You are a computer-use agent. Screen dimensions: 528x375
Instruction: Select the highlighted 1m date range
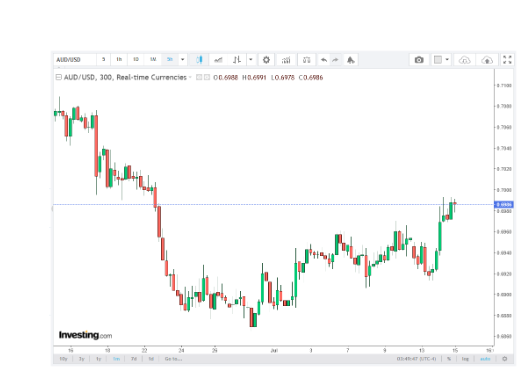point(116,359)
